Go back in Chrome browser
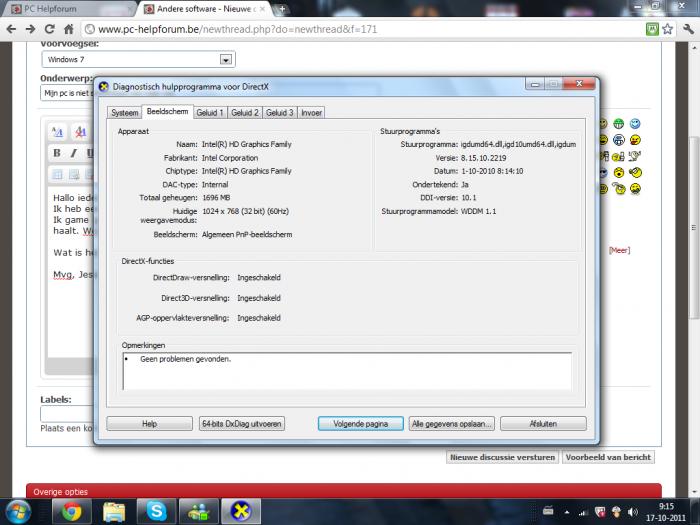Image resolution: width=700 pixels, height=525 pixels. [11, 29]
